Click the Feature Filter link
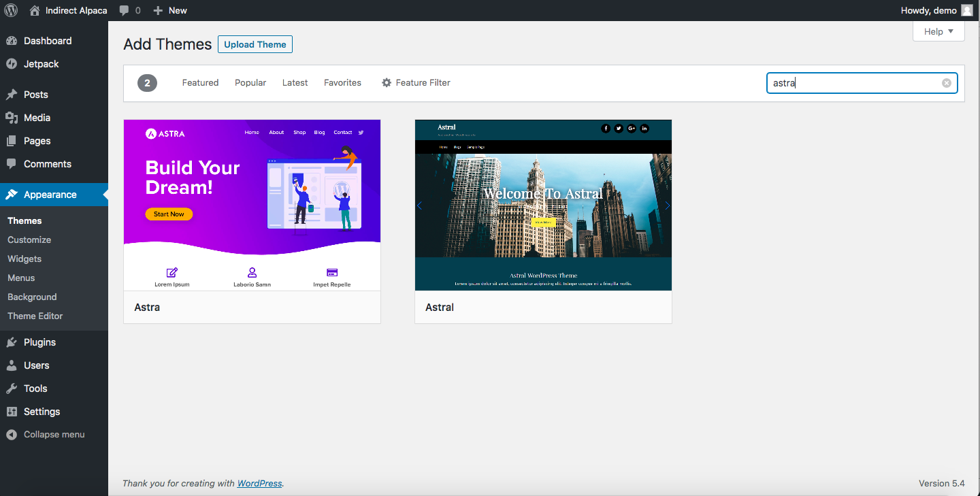Viewport: 980px width, 496px height. pyautogui.click(x=416, y=82)
